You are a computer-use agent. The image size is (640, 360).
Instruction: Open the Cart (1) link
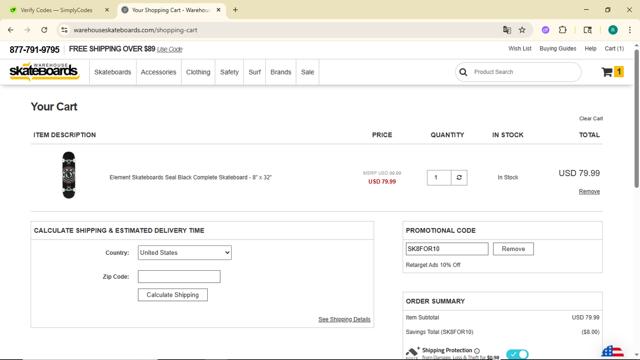(x=614, y=49)
